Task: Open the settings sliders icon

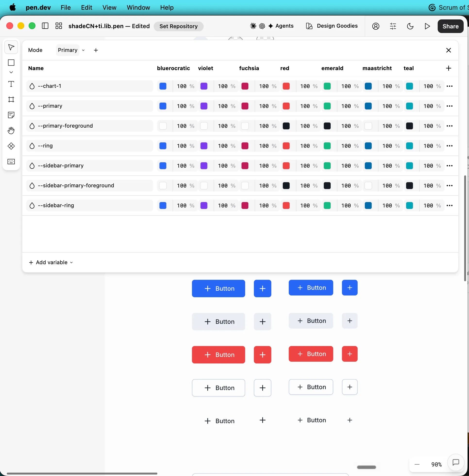Action: click(x=393, y=26)
